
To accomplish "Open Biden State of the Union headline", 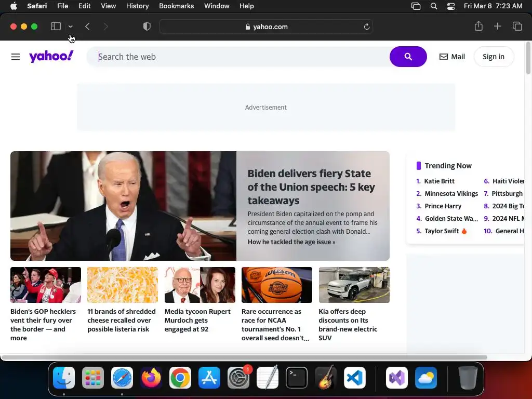I will (x=311, y=187).
